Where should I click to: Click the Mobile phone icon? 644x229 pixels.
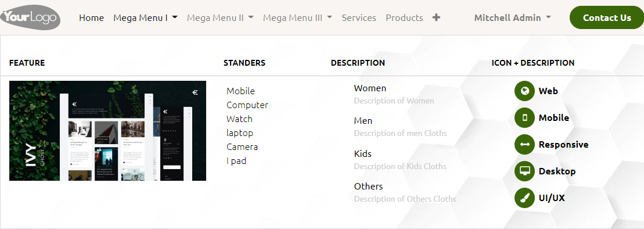tap(524, 117)
